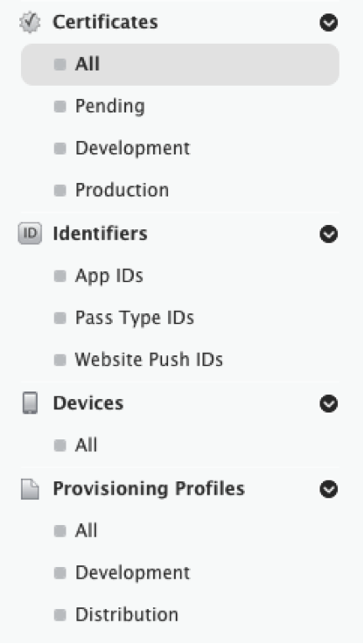This screenshot has height=644, width=364.
Task: Open Development certificates
Action: [132, 148]
